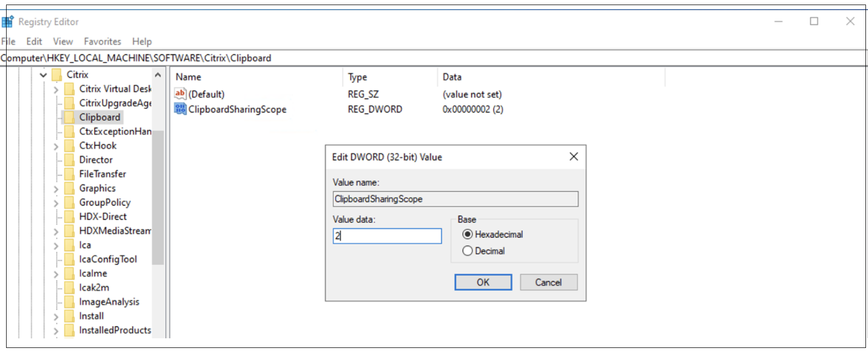Click the REG_SZ type cell
The height and width of the screenshot is (352, 868).
[x=363, y=94]
